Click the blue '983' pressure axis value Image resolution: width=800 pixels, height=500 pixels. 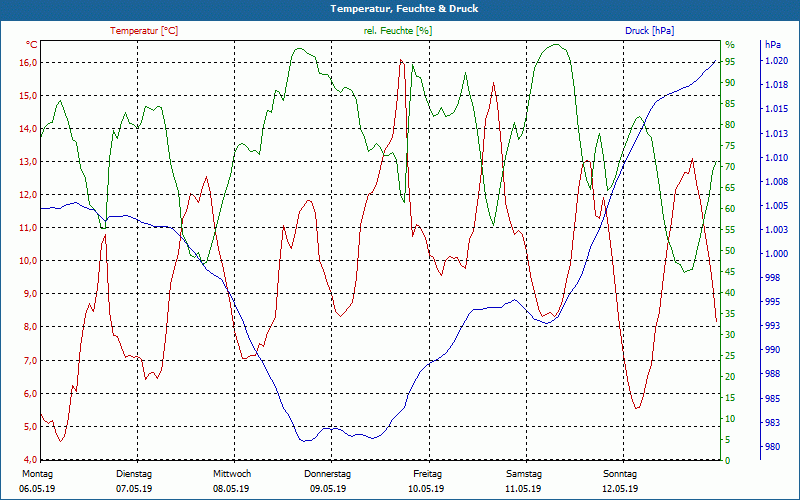click(772, 422)
